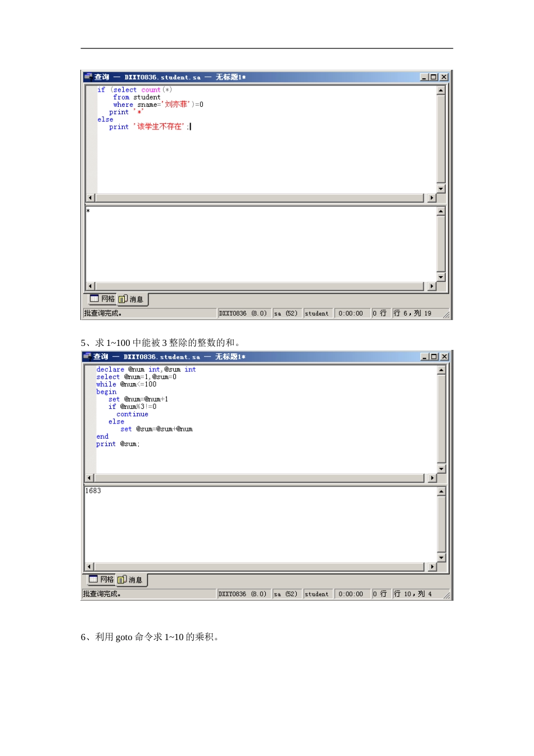Screen dimensions: 534x756
Task: Click '批查询完成。' in the lower status bar
Action: pos(102,594)
